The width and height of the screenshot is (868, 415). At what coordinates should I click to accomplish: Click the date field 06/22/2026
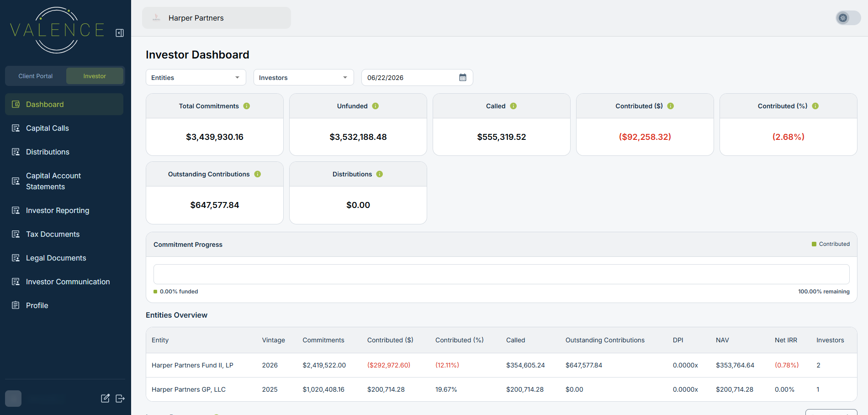(x=417, y=77)
